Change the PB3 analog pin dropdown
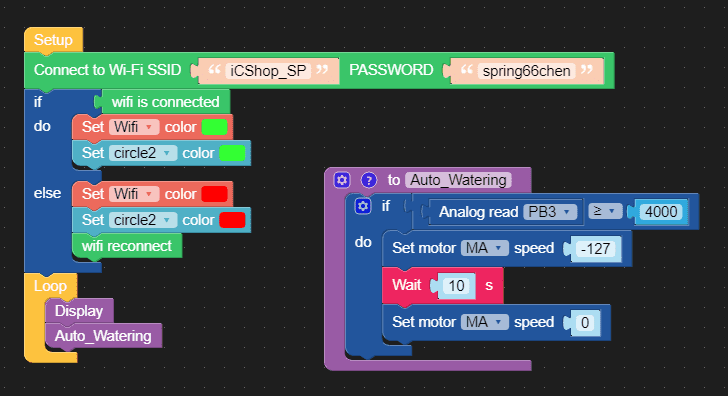This screenshot has width=728, height=396. (x=550, y=212)
